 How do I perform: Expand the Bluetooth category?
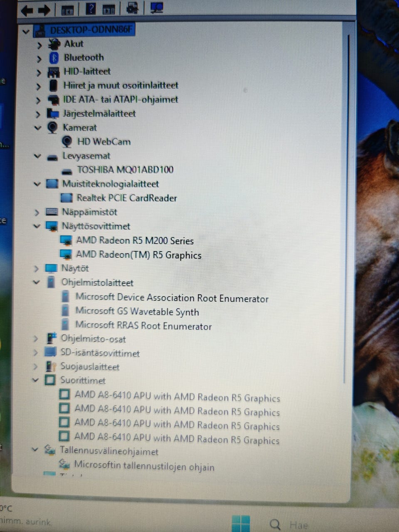coord(39,59)
